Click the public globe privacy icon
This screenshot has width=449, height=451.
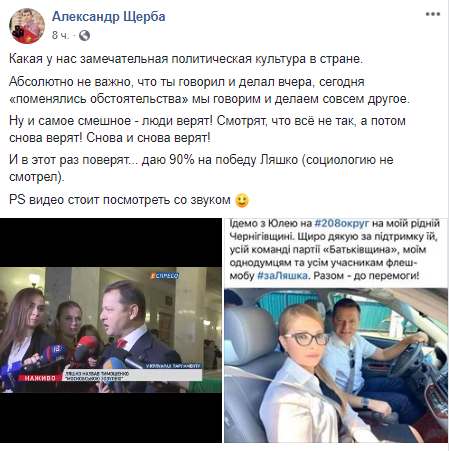coord(84,35)
